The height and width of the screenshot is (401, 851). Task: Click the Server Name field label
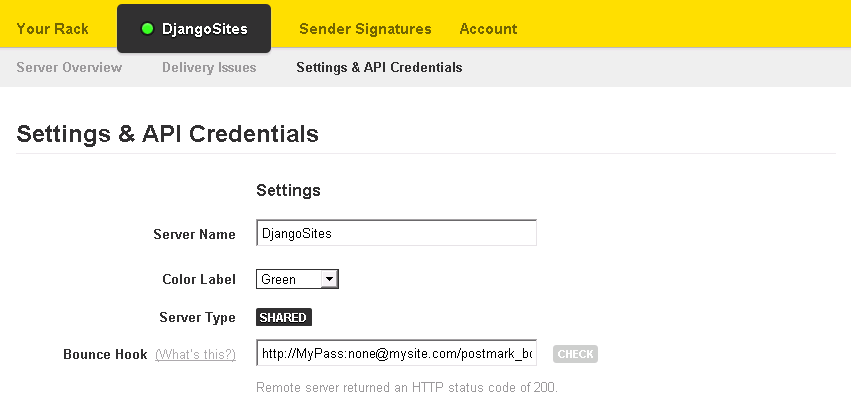(x=194, y=234)
